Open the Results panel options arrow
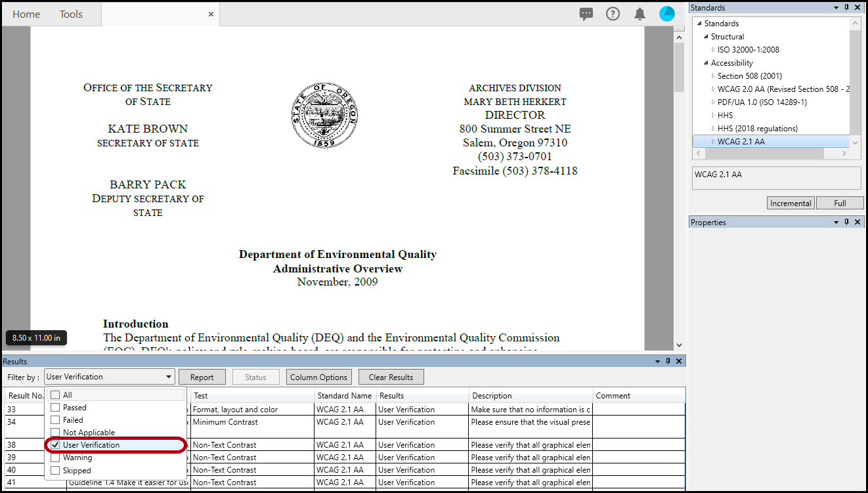The width and height of the screenshot is (868, 493). 658,362
